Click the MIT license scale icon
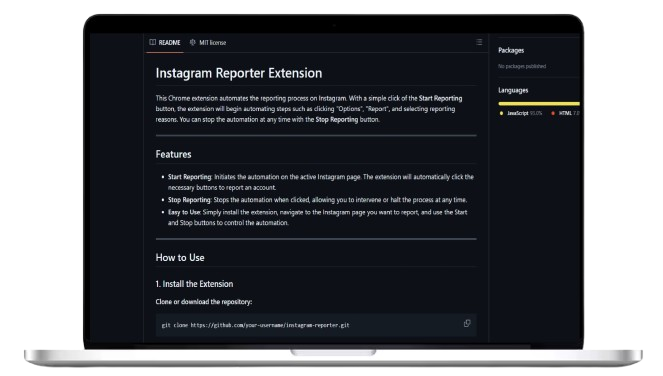 click(x=192, y=42)
